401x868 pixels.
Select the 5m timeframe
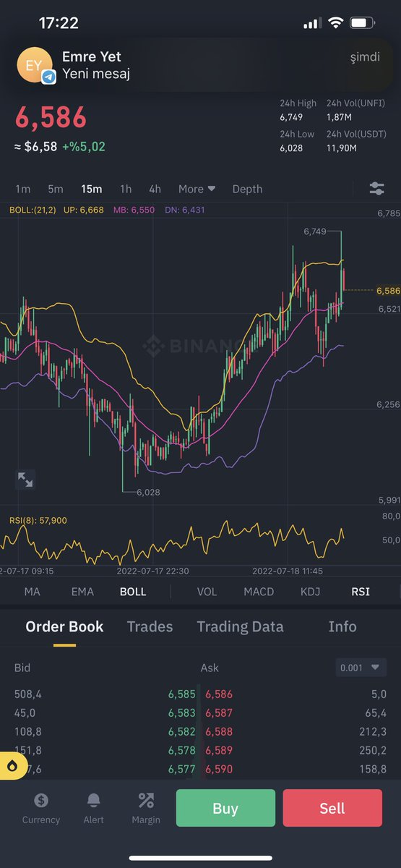tap(56, 189)
